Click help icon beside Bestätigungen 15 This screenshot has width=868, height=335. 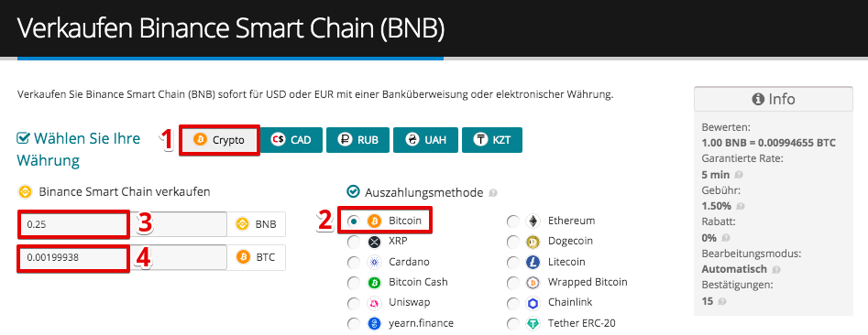click(720, 302)
